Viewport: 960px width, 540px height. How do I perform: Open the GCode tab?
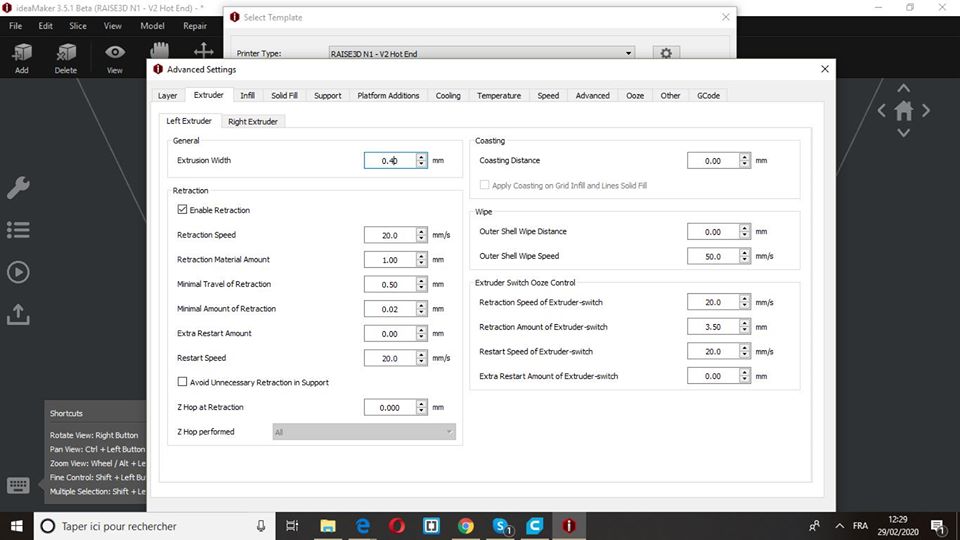coord(708,96)
